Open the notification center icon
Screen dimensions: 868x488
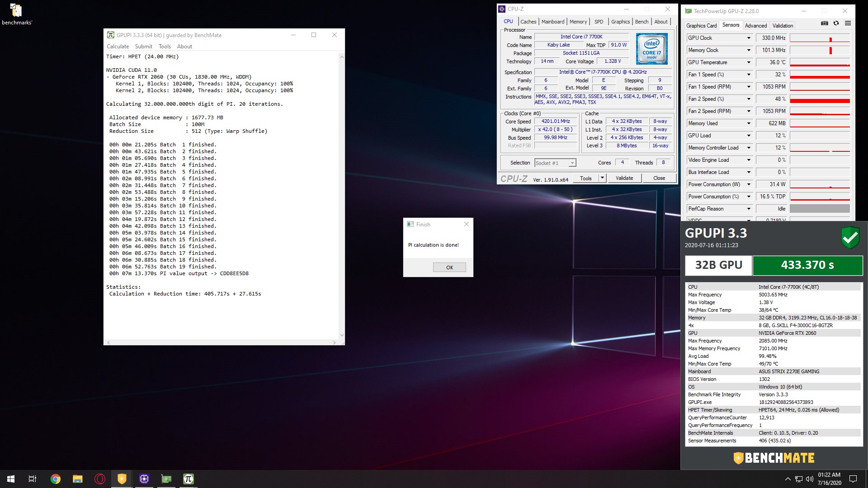(x=853, y=479)
